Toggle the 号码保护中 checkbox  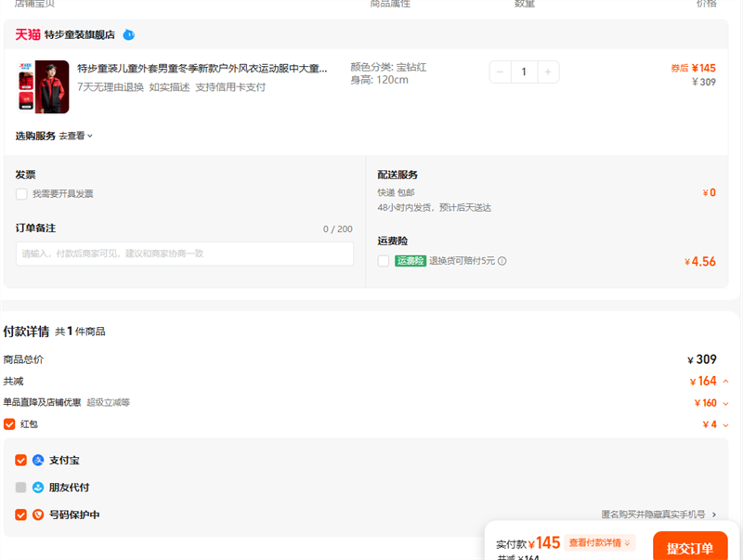click(20, 514)
